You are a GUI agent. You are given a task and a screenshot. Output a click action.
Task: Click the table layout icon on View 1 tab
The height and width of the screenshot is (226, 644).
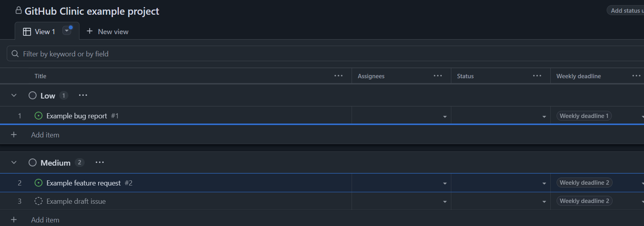27,32
